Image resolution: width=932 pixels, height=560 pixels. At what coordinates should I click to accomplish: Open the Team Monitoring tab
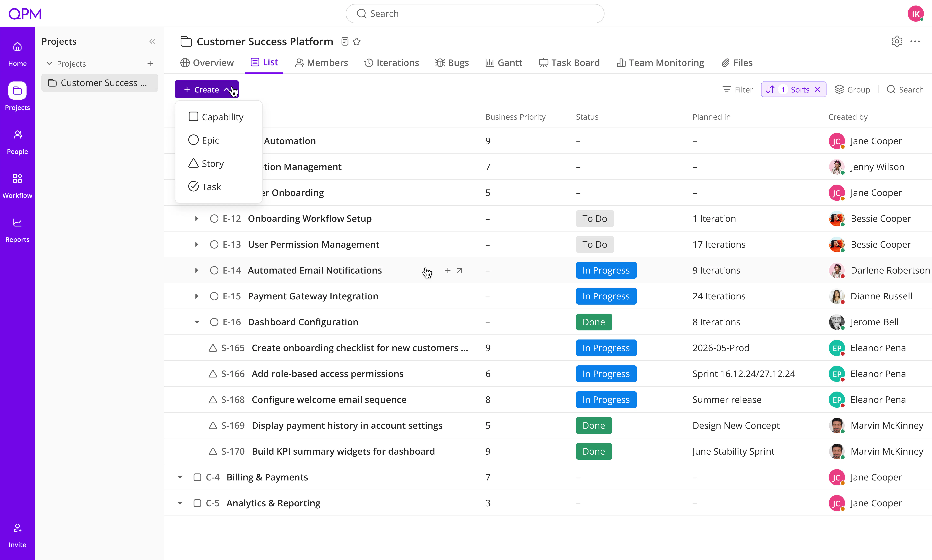660,63
